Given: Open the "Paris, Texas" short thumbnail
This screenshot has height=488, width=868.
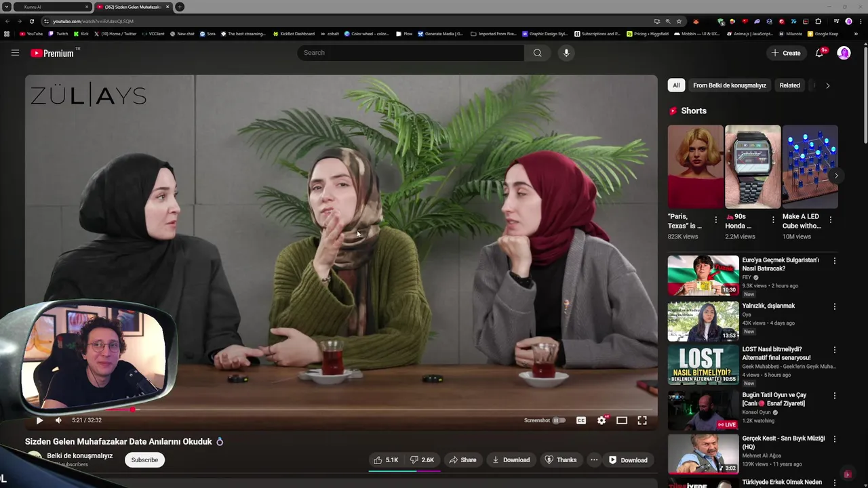Looking at the screenshot, I should 696,167.
